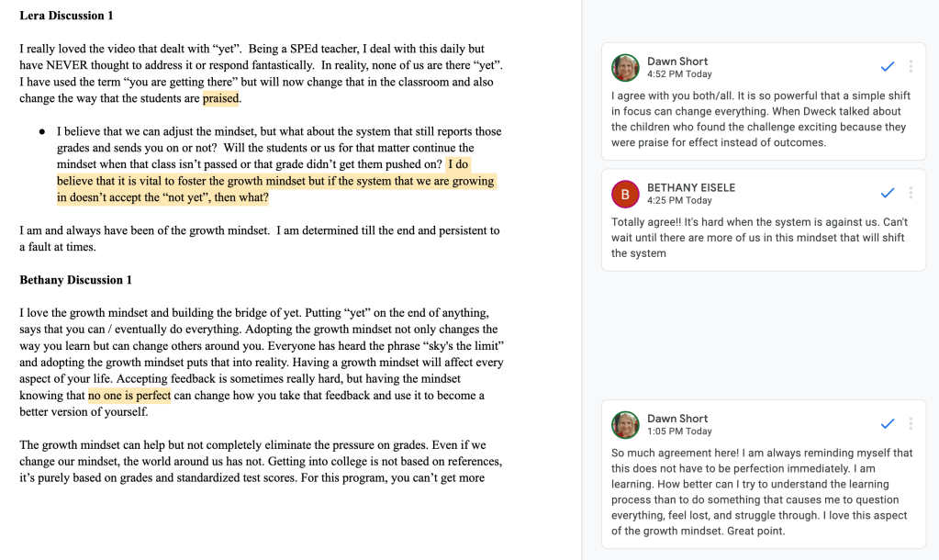The width and height of the screenshot is (939, 560).
Task: Click the "4:25 PM Today" comment timestamp
Action: click(x=679, y=200)
